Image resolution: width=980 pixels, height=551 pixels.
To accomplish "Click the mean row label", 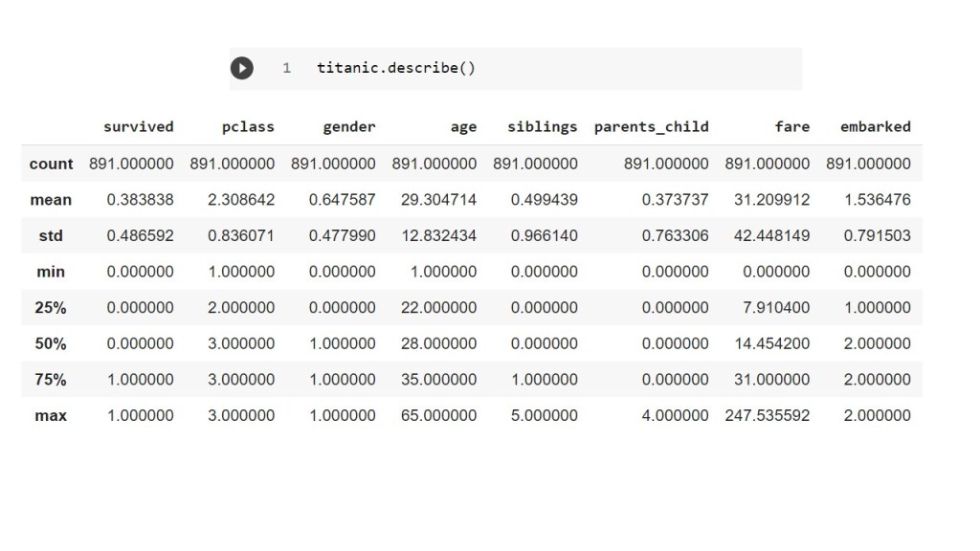I will [51, 200].
